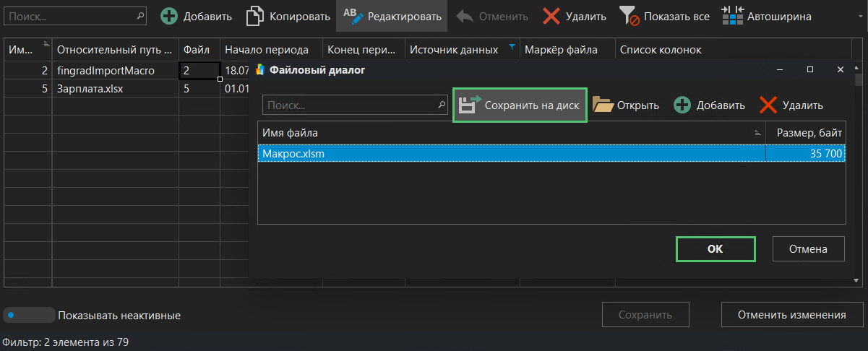
Task: Click the Маркёр файла column header
Action: [567, 50]
